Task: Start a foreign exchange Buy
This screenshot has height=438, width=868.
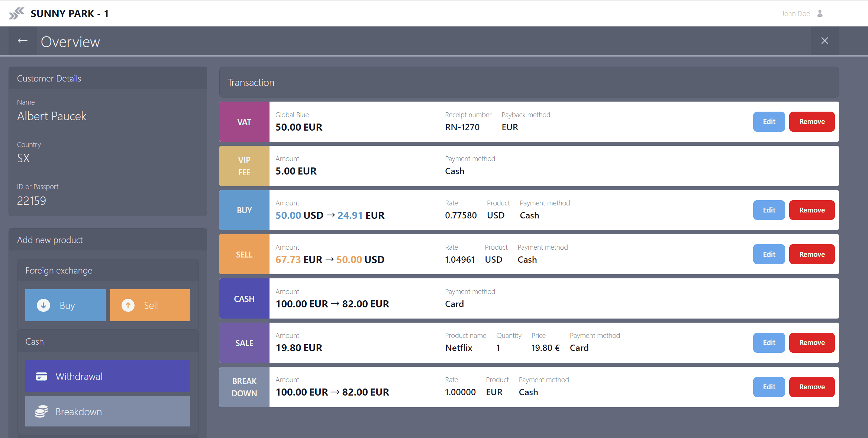Action: [65, 305]
